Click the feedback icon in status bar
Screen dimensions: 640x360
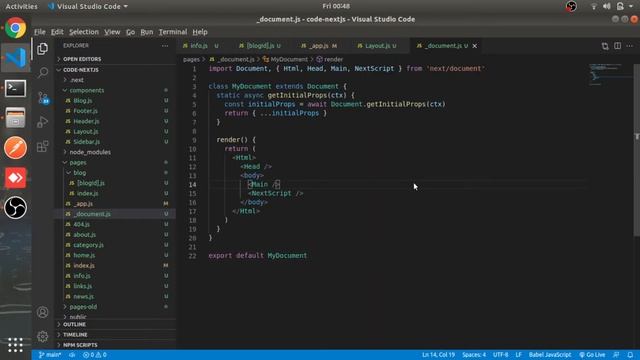point(616,355)
